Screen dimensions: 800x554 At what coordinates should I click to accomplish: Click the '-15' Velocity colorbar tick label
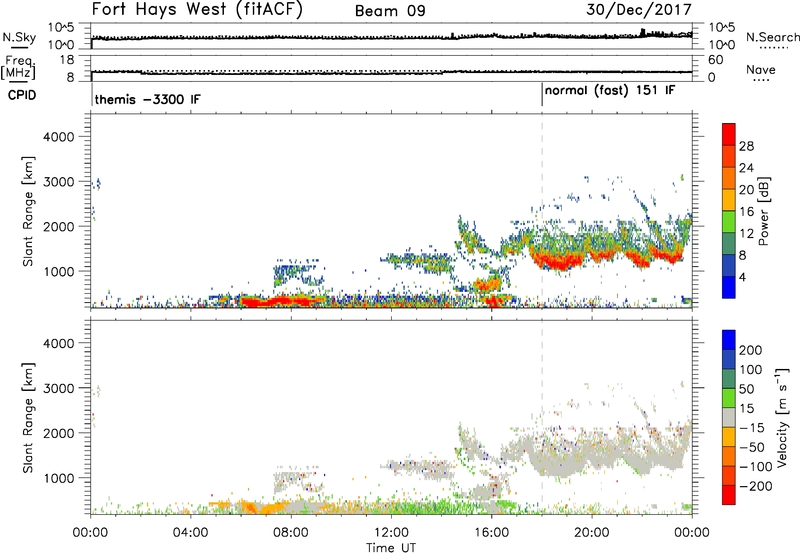point(752,427)
